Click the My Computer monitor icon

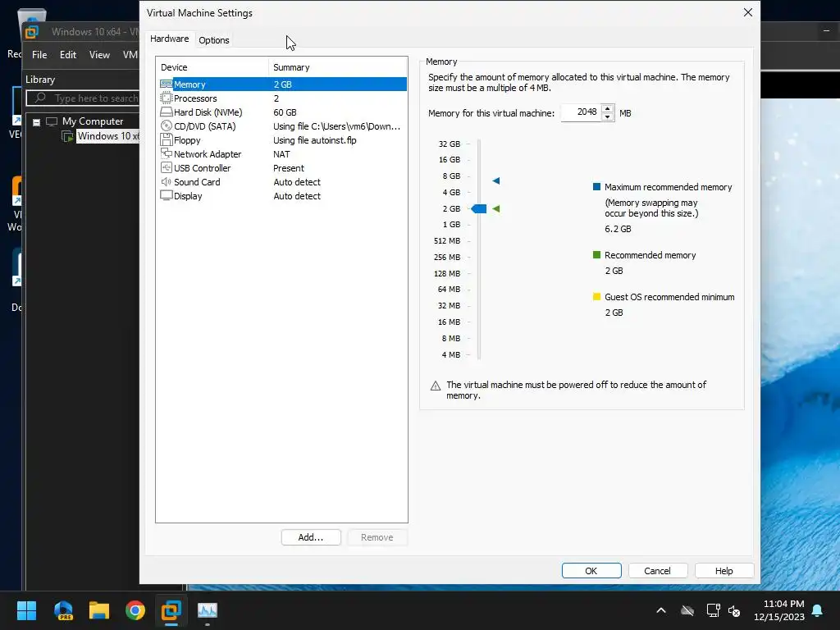[52, 121]
